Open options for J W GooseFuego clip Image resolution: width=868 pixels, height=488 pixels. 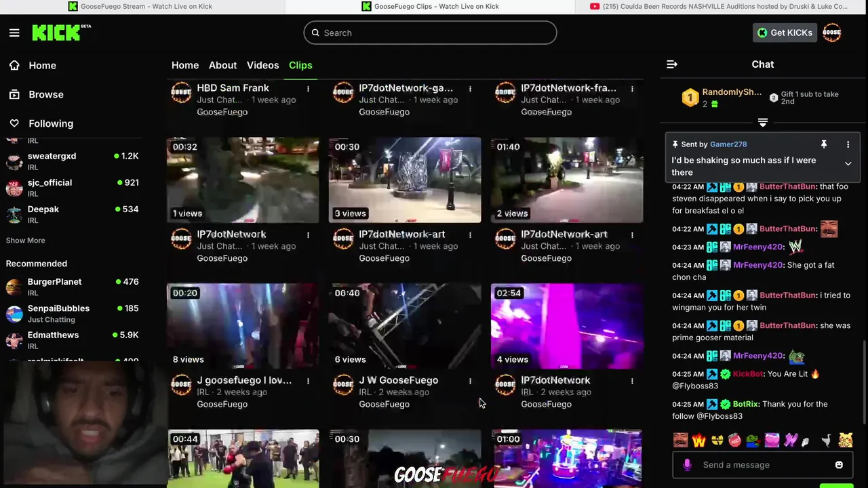tap(470, 381)
